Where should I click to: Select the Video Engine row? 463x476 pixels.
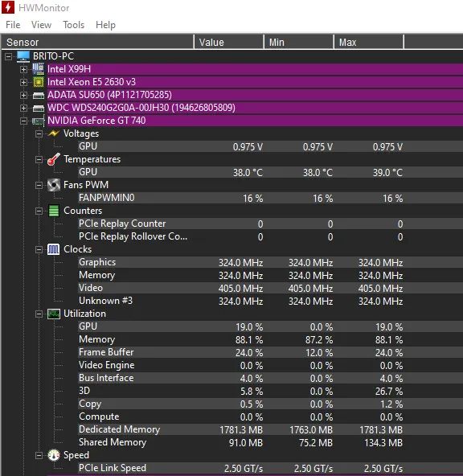tap(271, 365)
